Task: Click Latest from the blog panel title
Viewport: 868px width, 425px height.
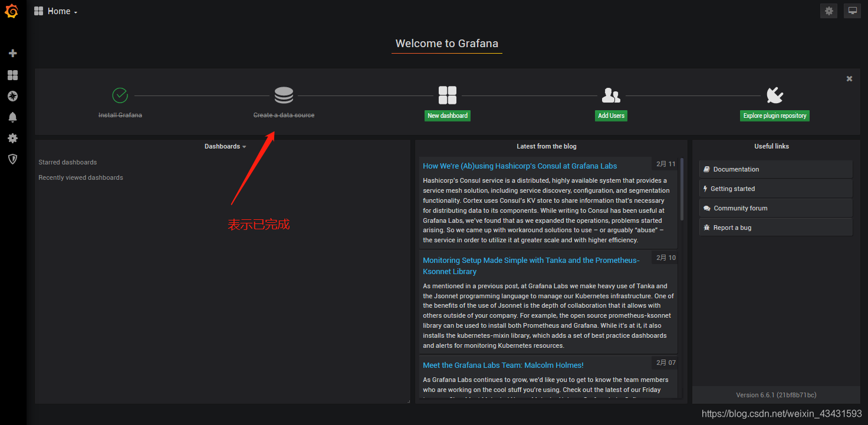Action: pos(547,146)
